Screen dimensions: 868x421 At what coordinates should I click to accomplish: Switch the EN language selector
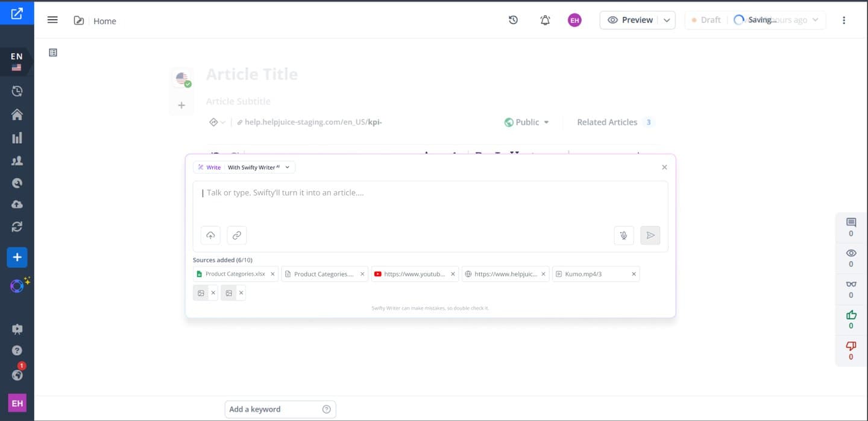[16, 62]
